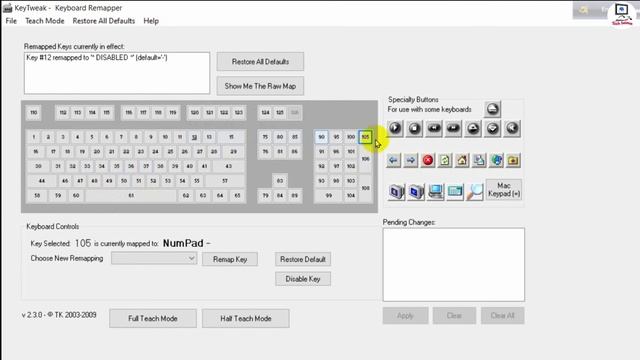The height and width of the screenshot is (360, 640).
Task: Choose the Calculator specialty icon
Action: [455, 191]
